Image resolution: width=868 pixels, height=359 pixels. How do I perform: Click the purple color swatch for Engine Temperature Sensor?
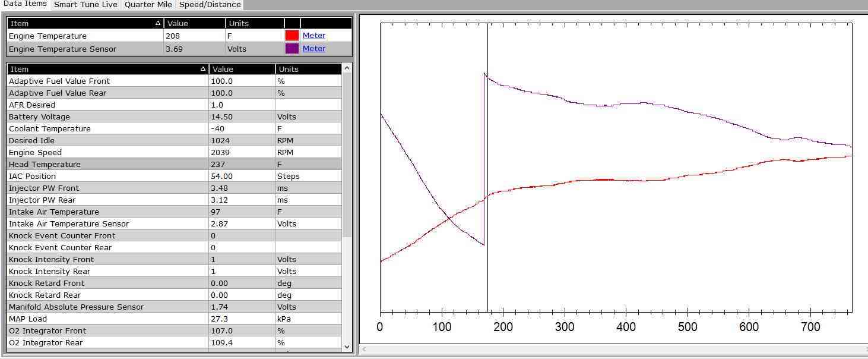[x=292, y=48]
